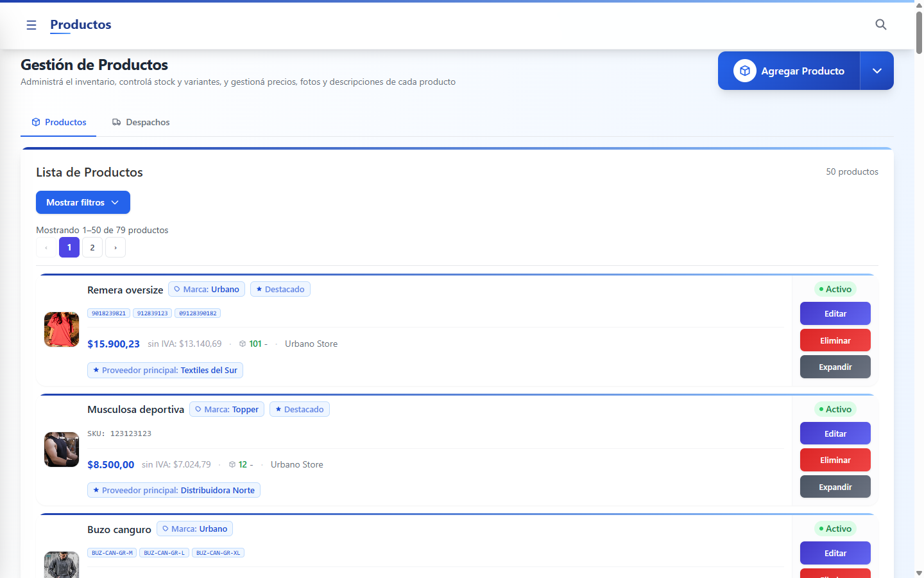Click the price $15.900,23
Image resolution: width=924 pixels, height=578 pixels.
pos(114,344)
